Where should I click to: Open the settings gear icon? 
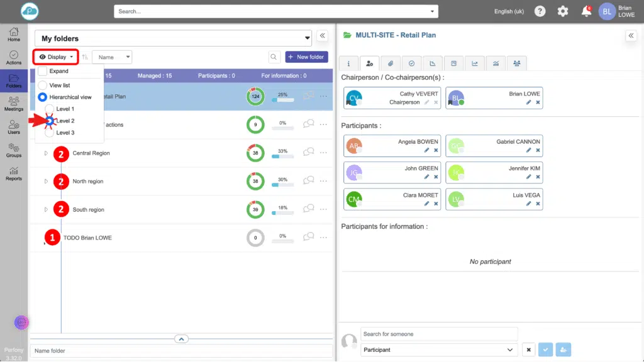[563, 11]
